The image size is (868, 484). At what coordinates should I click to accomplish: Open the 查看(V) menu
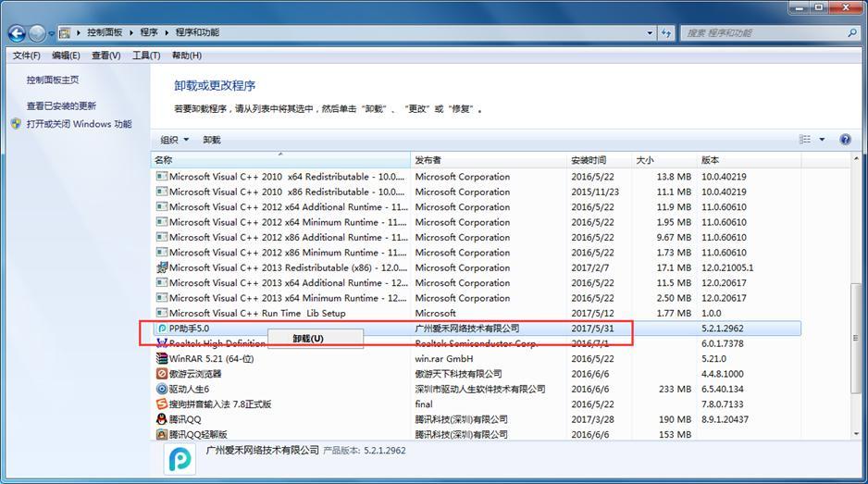[105, 56]
